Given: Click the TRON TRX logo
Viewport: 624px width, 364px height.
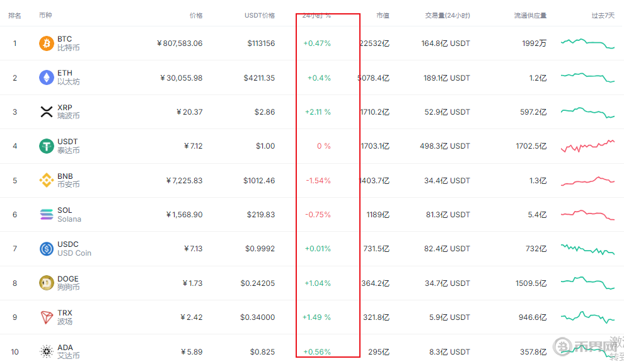Looking at the screenshot, I should click(x=47, y=317).
